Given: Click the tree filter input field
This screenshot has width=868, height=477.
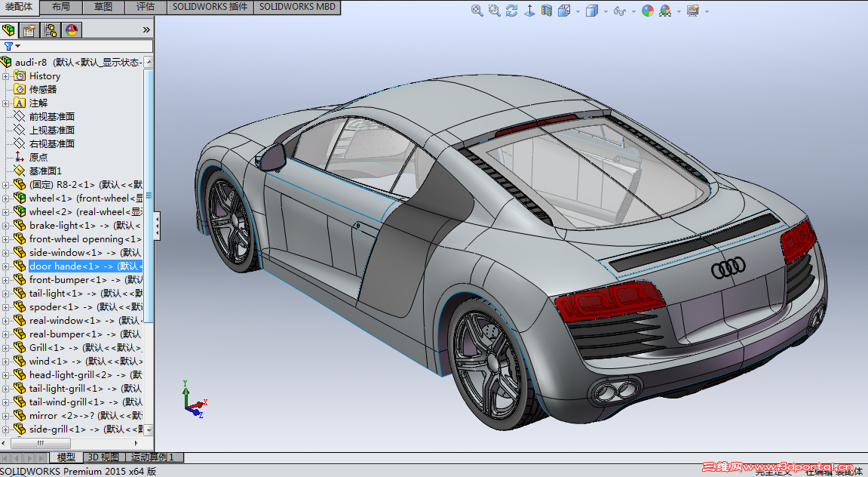Looking at the screenshot, I should point(77,46).
